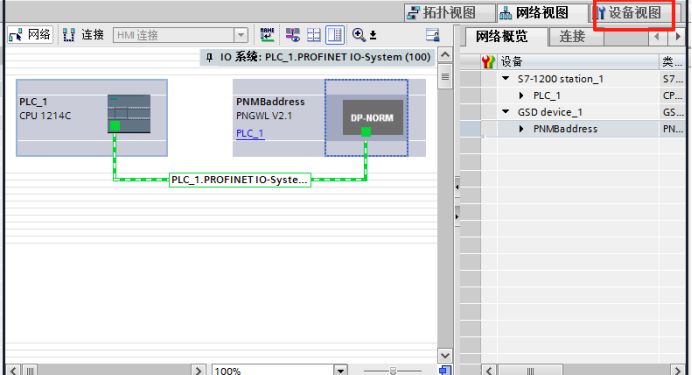
Task: Click the overview table scroll-right arrow
Action: click(677, 371)
